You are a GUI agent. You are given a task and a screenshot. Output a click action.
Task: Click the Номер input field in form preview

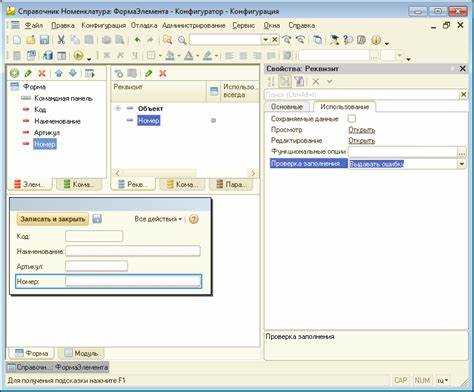tap(133, 281)
